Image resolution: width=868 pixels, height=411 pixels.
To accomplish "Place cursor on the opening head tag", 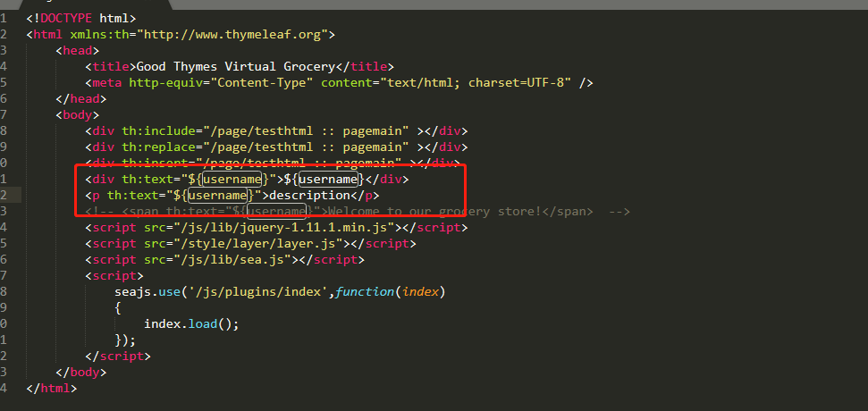I will (78, 51).
